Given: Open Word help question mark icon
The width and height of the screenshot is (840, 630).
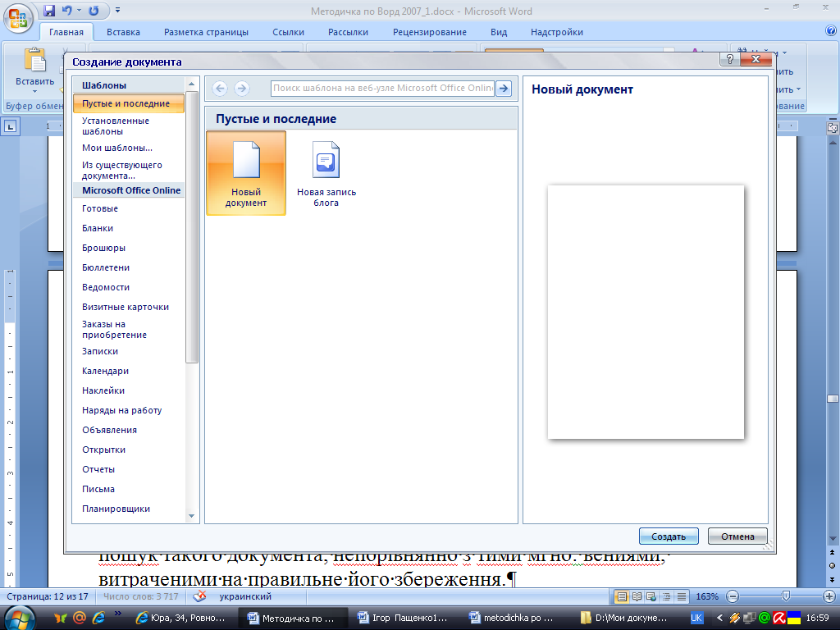Looking at the screenshot, I should (831, 31).
